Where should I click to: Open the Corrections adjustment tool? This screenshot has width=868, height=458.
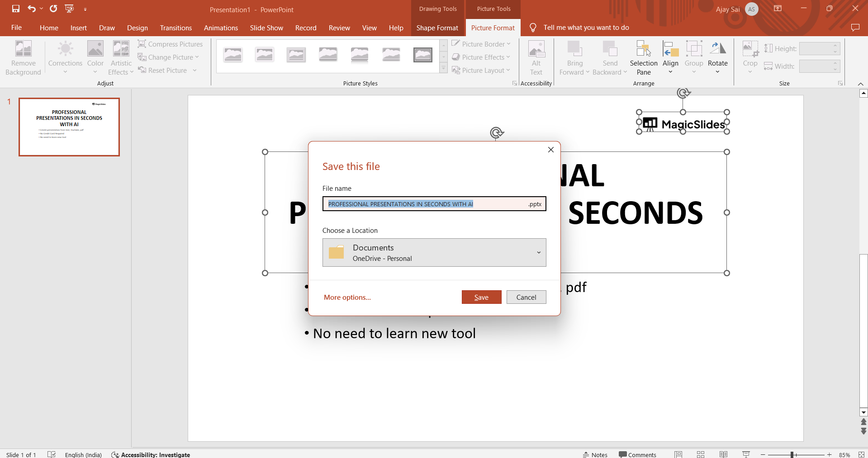click(65, 58)
